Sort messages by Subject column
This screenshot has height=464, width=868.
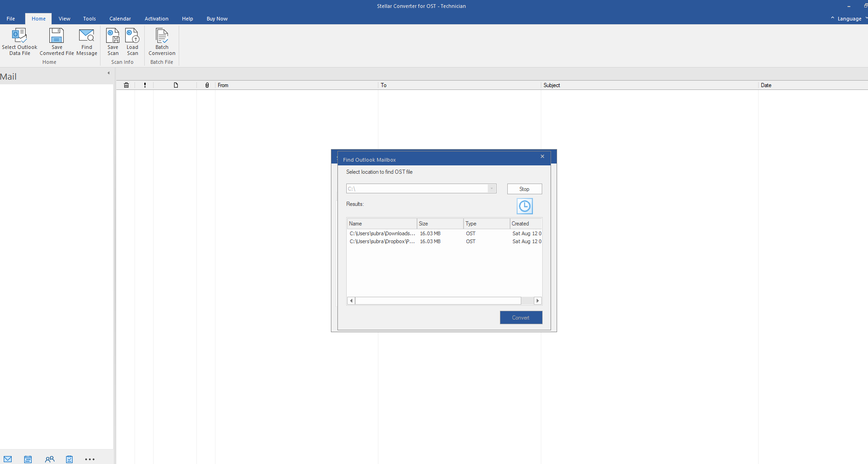click(650, 85)
